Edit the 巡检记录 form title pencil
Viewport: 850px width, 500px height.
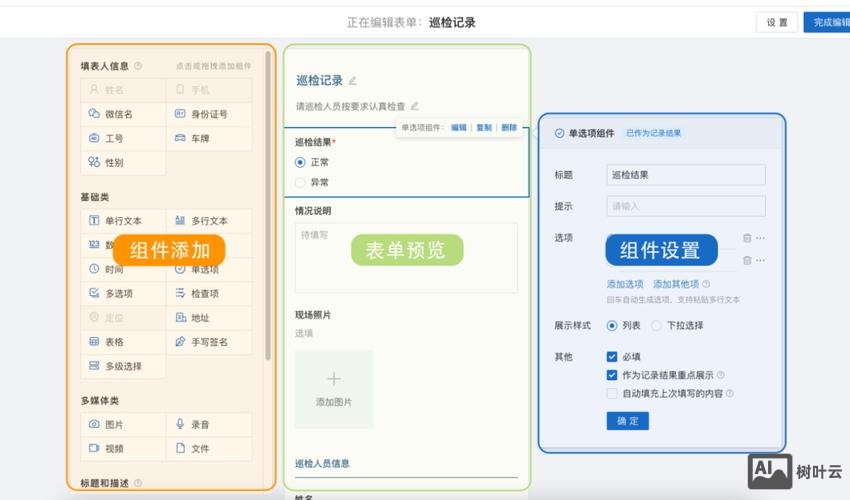pyautogui.click(x=353, y=81)
